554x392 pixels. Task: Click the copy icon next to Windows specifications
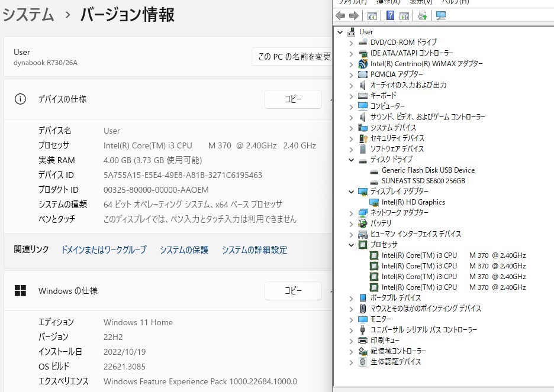(293, 290)
